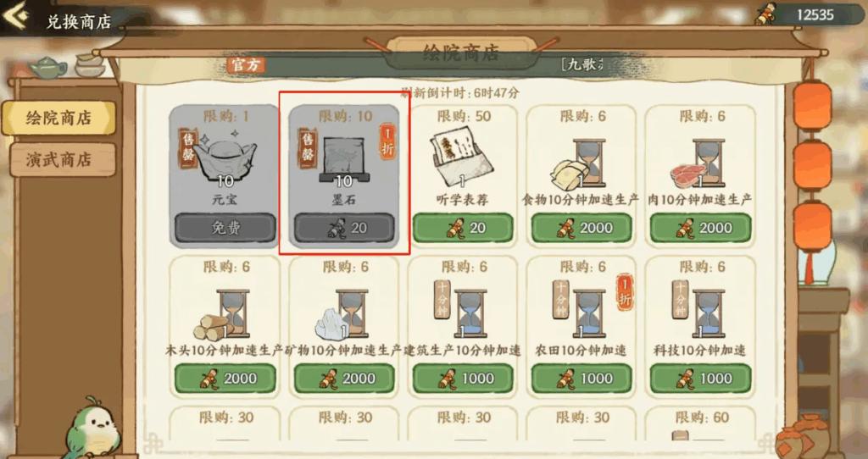Viewport: 868px width, 459px height.
Task: Switch to the 绘院商店 tab
Action: [58, 118]
